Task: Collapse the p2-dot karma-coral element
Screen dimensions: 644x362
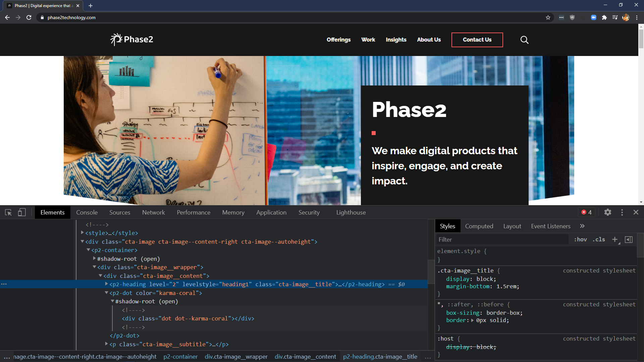Action: [x=106, y=293]
